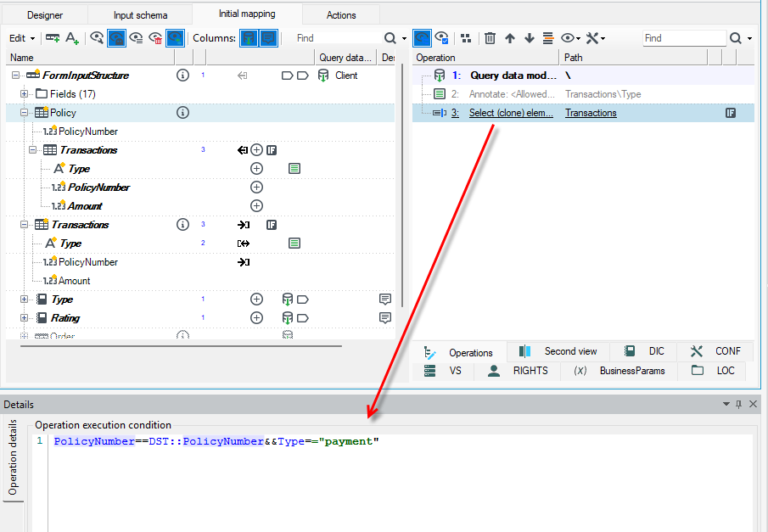Open the Second view tab
Screen dimensions: 768x532
pos(558,351)
